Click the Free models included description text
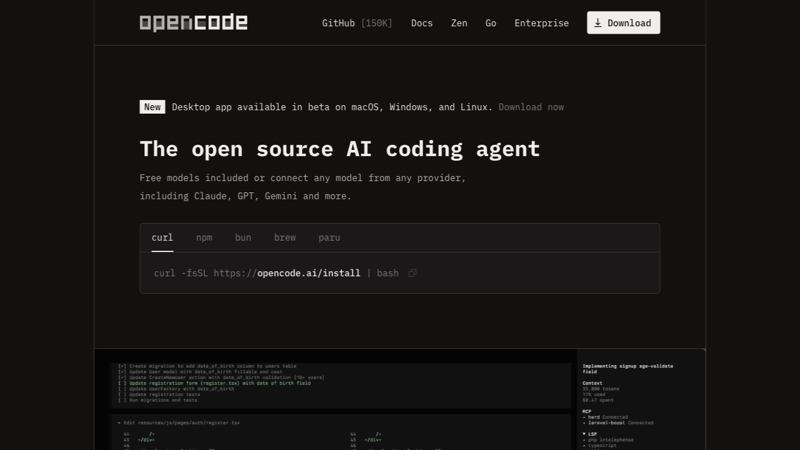The height and width of the screenshot is (450, 800). (x=303, y=187)
